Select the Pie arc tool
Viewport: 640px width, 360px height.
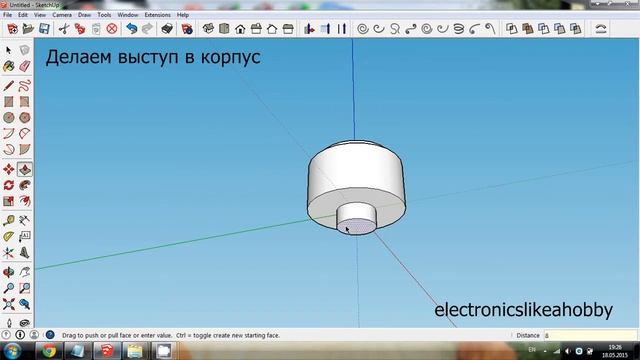pos(24,149)
